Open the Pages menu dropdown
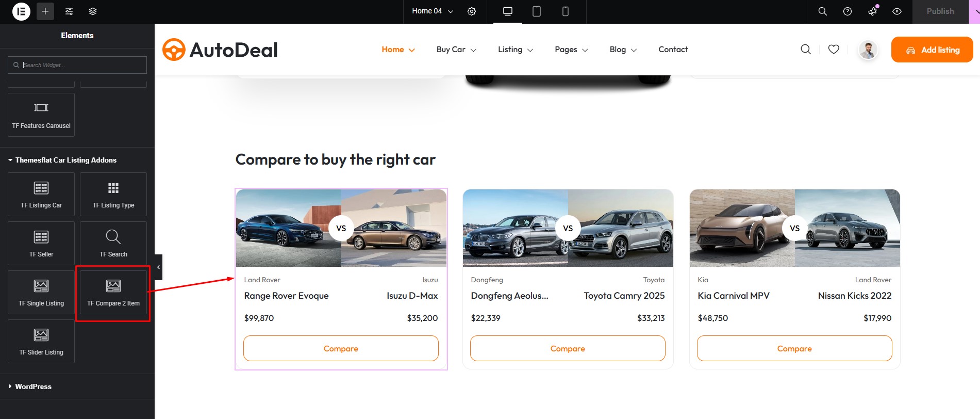 click(571, 50)
